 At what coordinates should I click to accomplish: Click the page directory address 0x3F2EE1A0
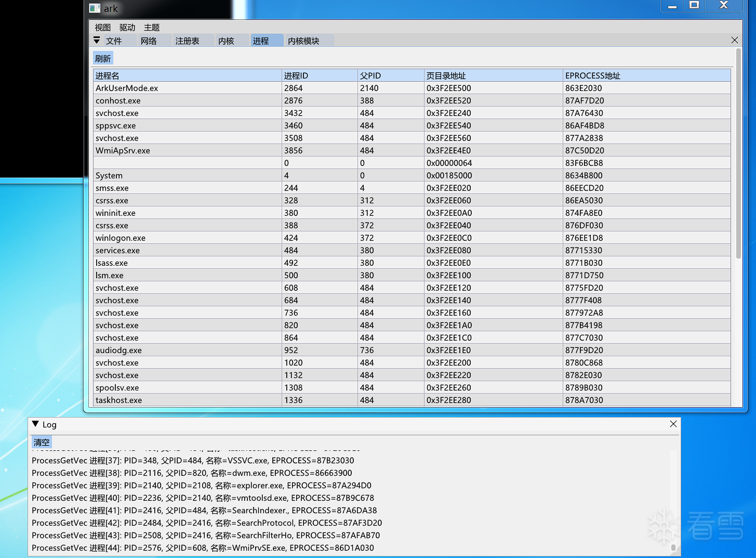[x=449, y=325]
